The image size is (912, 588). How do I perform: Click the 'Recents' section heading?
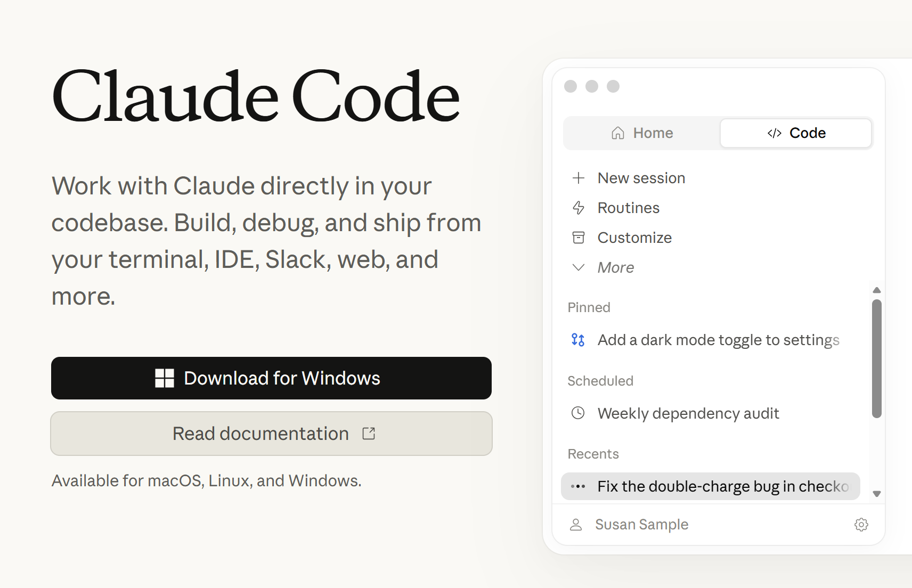pyautogui.click(x=593, y=454)
